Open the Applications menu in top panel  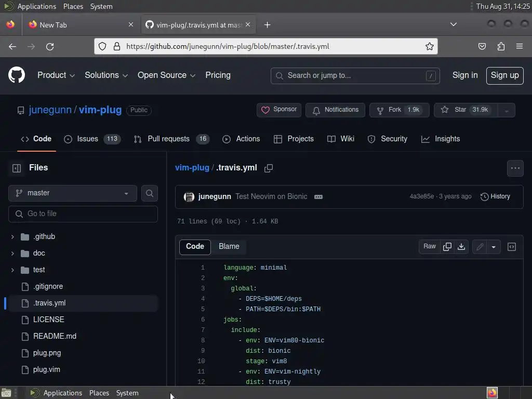pyautogui.click(x=37, y=6)
